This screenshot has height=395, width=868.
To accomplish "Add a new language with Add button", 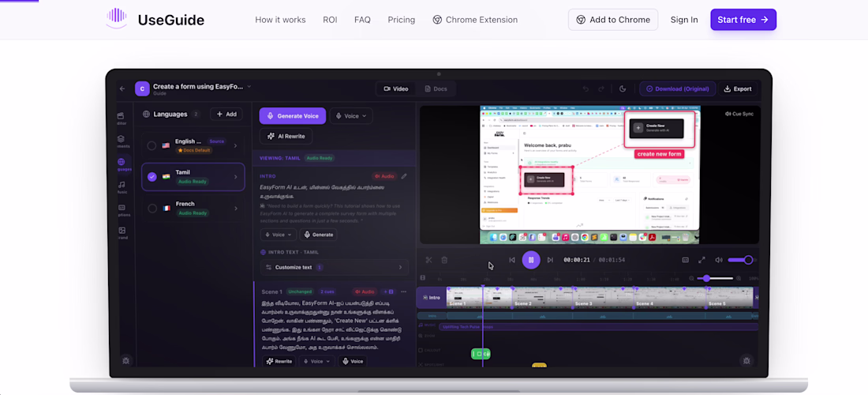I will 226,114.
